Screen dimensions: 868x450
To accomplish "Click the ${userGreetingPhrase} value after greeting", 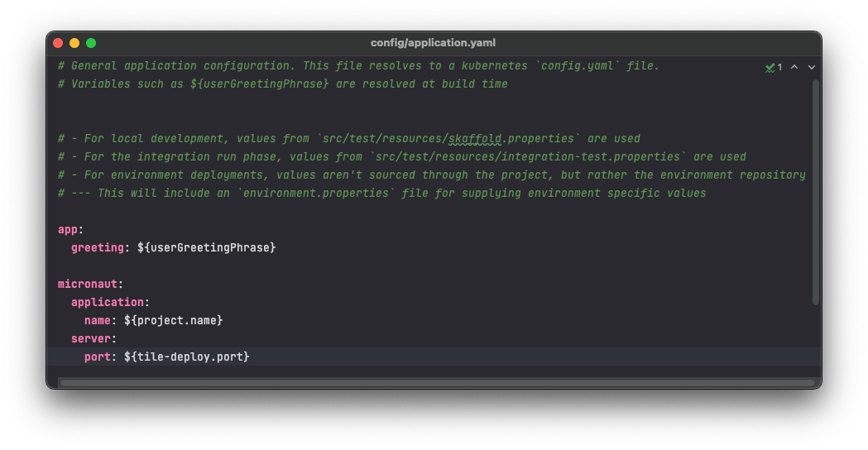I will tap(207, 248).
